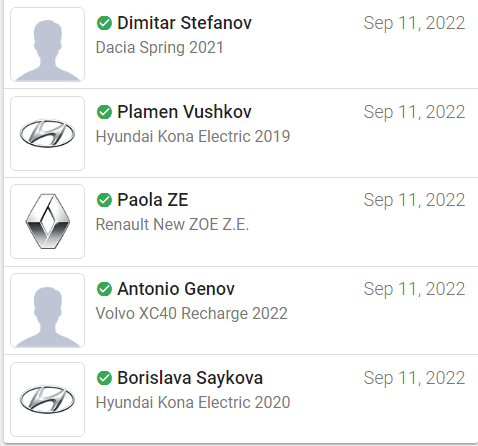
Task: Click Antonio Genov's placeholder avatar
Action: tap(47, 311)
